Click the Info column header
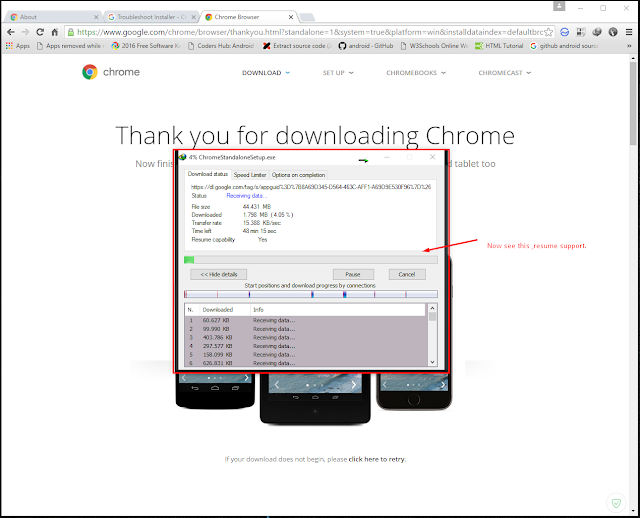Viewport: 640px width, 518px height. 338,309
